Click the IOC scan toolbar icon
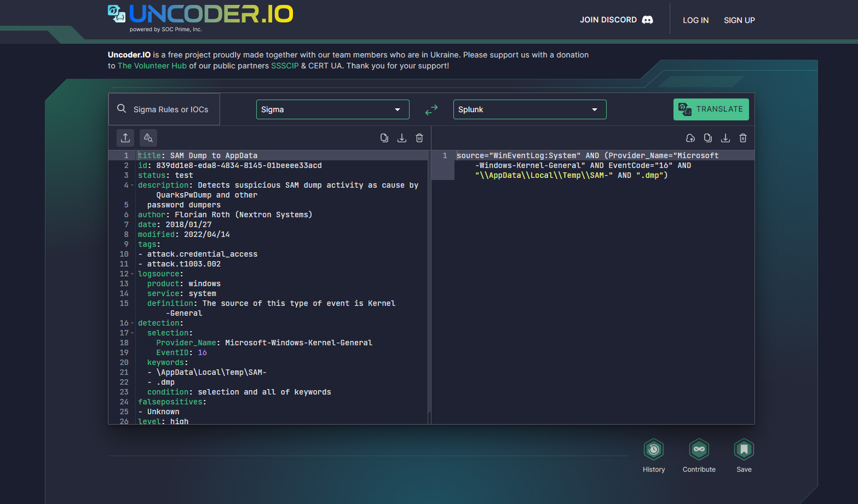Viewport: 858px width, 504px height. click(148, 138)
